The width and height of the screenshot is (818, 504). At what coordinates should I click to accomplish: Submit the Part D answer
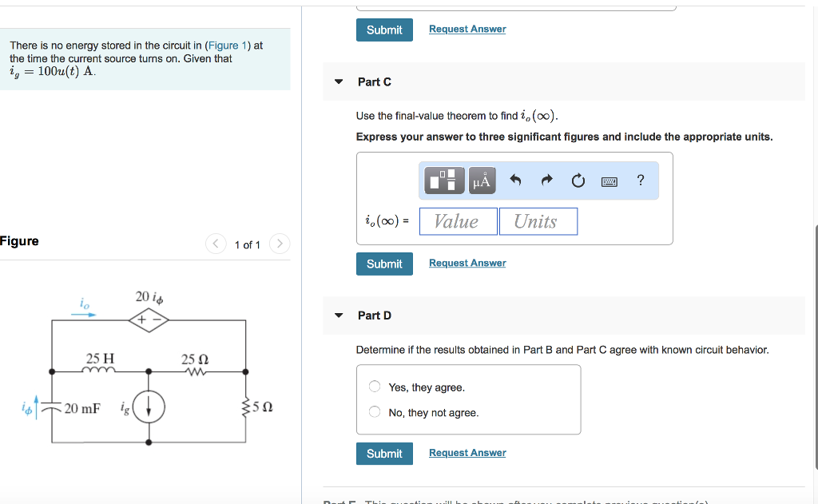coord(384,453)
